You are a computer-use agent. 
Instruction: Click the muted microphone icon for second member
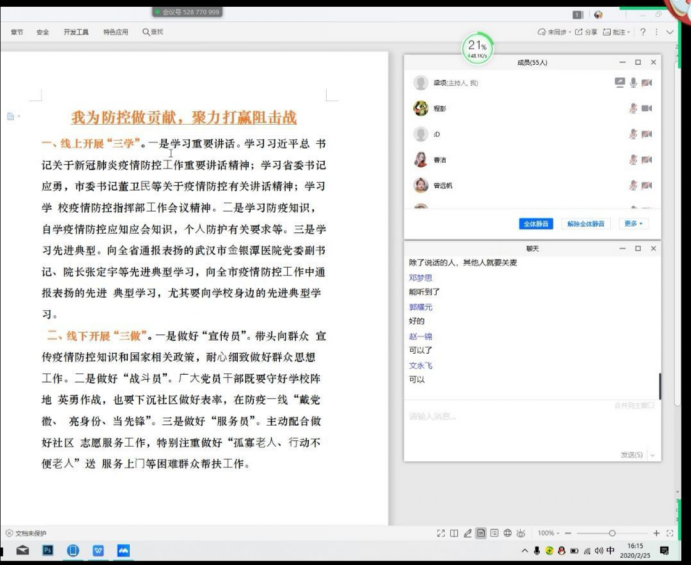(633, 107)
